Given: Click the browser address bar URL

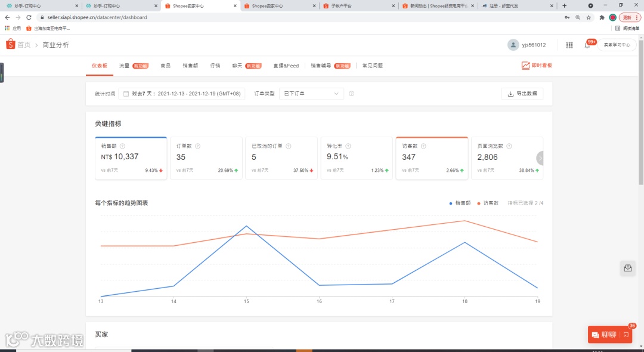Looking at the screenshot, I should [97, 17].
